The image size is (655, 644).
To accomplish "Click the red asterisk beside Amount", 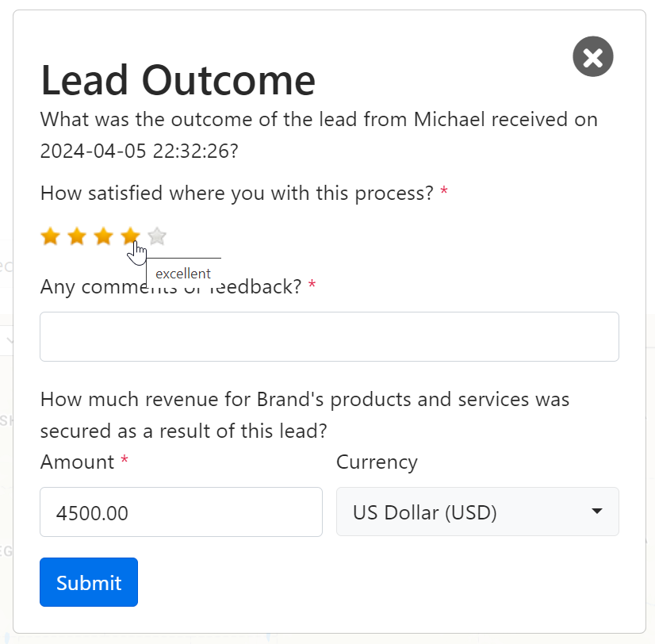I will pyautogui.click(x=124, y=462).
